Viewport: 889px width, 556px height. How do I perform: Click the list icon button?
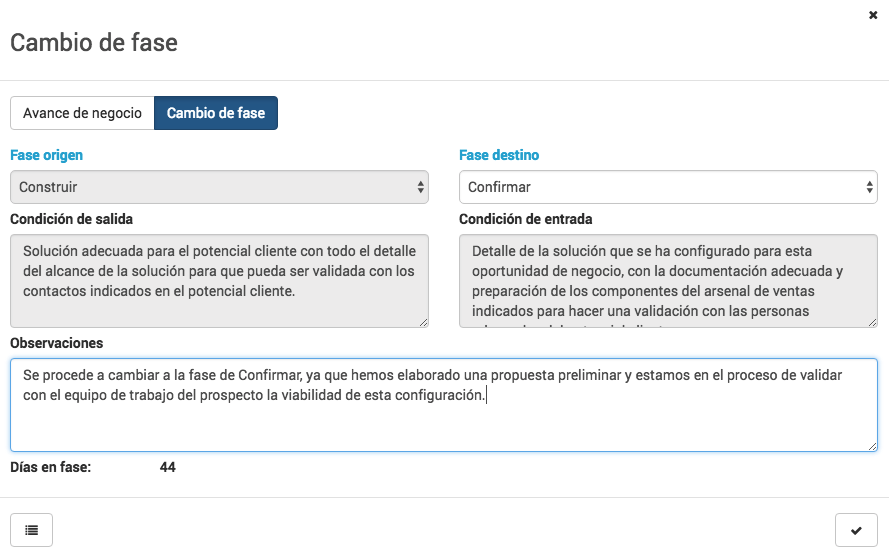tap(31, 530)
